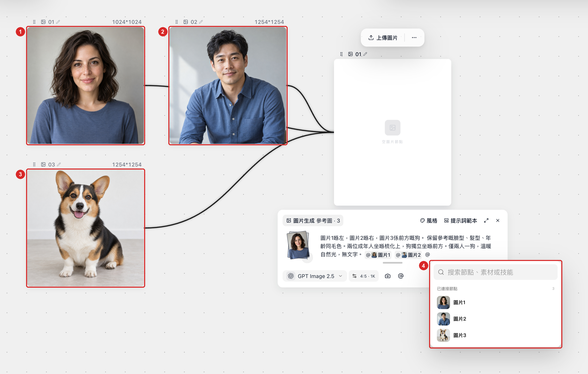This screenshot has height=374, width=588.
Task: Click the image icon beside 01 on the woman node
Action: [43, 22]
